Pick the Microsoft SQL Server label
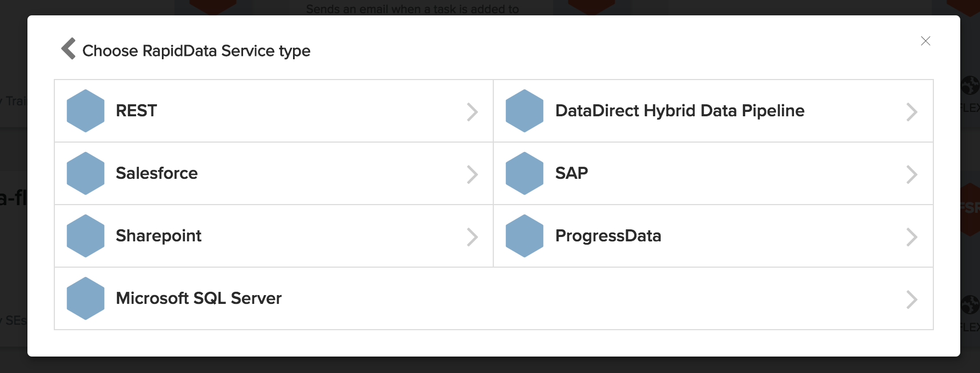 coord(199,298)
